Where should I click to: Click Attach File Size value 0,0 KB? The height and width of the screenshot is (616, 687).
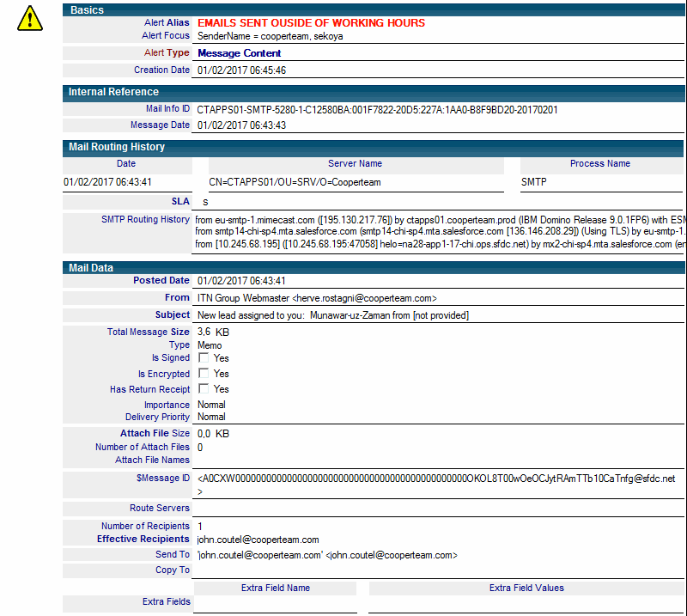(x=213, y=434)
